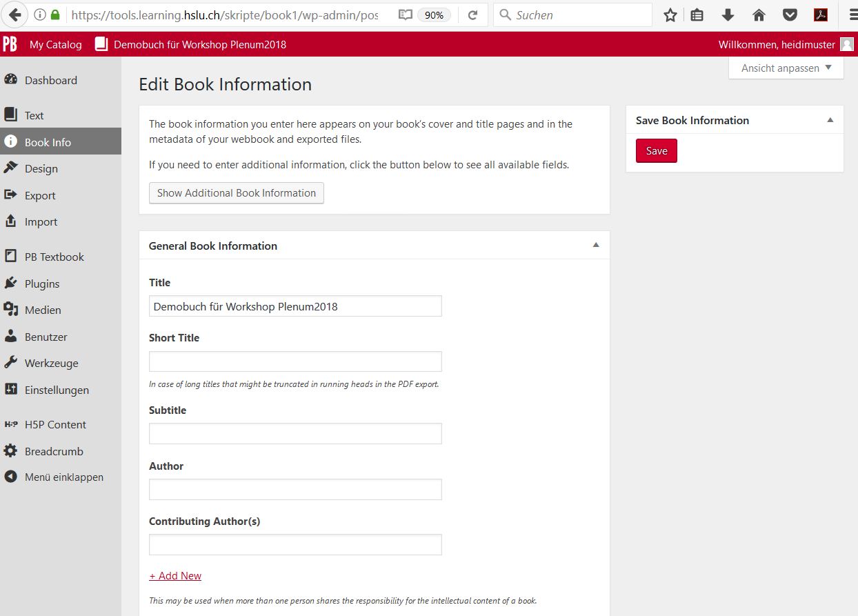858x616 pixels.
Task: Open the Dashboard sidebar item
Action: coord(50,80)
